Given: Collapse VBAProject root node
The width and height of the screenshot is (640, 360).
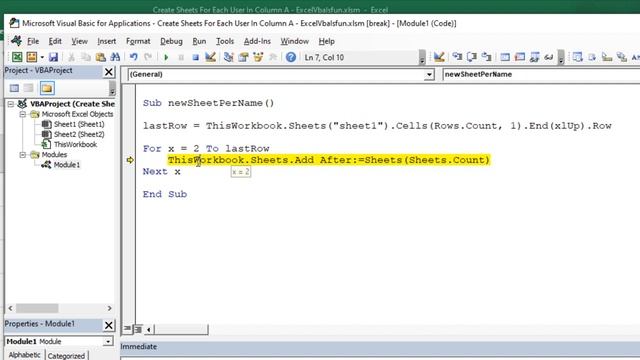Looking at the screenshot, I should click(11, 104).
